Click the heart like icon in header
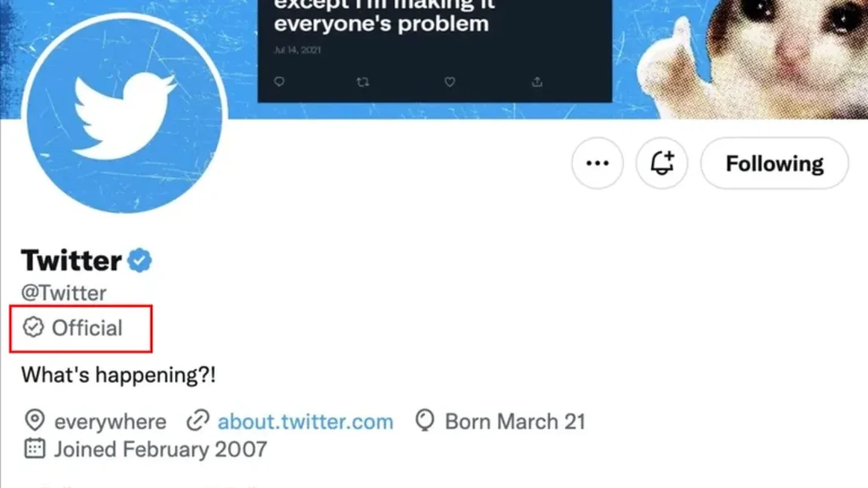 point(450,82)
